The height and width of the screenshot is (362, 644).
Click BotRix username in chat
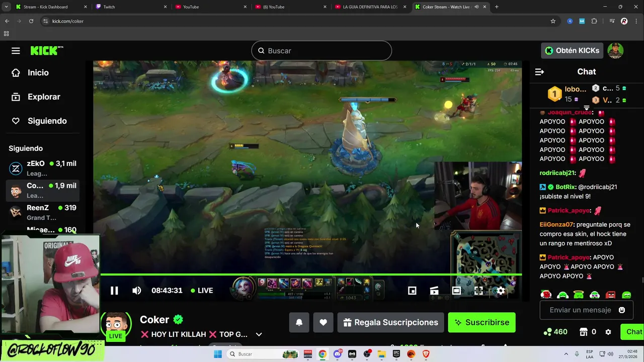pyautogui.click(x=566, y=187)
